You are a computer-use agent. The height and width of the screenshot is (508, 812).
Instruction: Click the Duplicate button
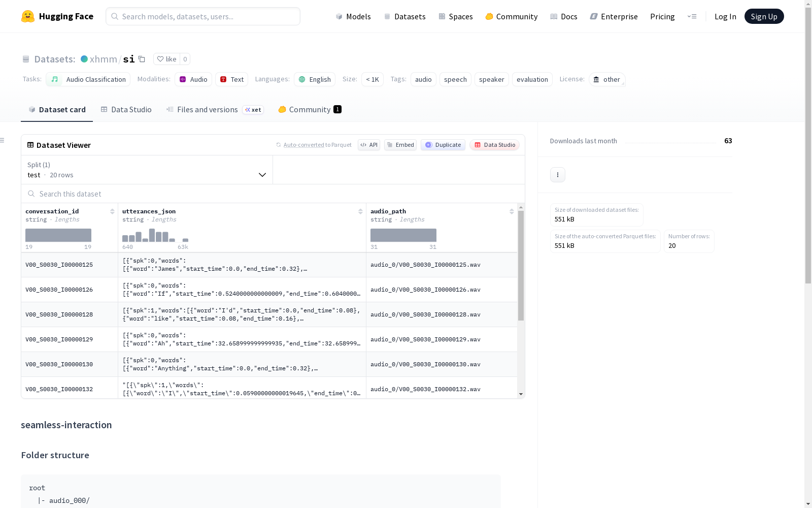(443, 145)
